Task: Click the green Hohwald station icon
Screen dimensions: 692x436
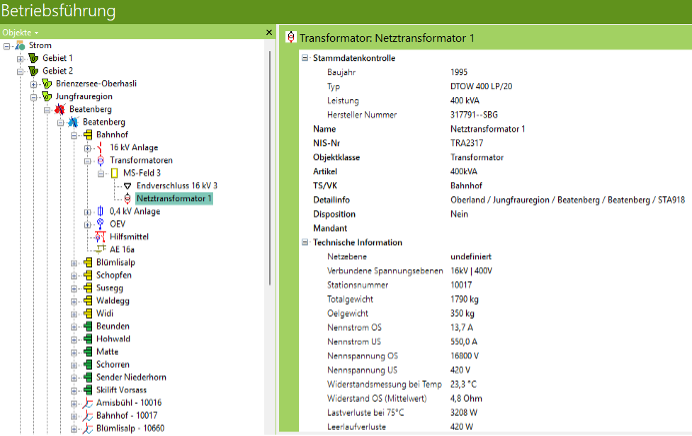Action: [x=88, y=340]
